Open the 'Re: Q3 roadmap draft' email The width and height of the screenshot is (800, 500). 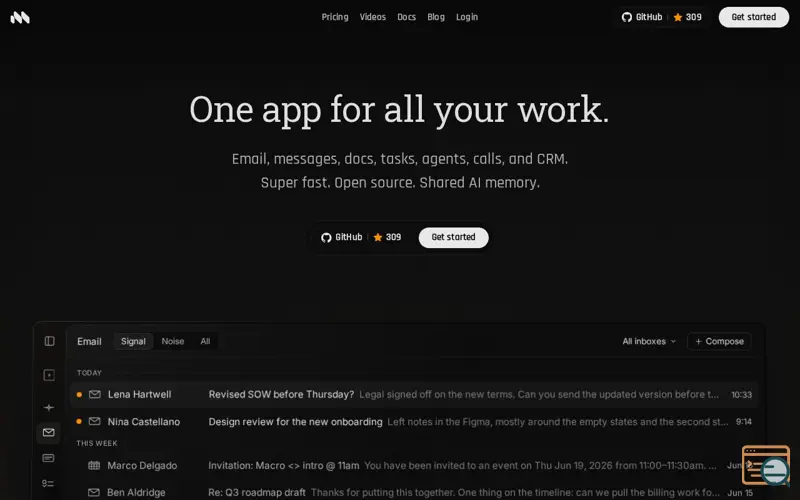(257, 492)
